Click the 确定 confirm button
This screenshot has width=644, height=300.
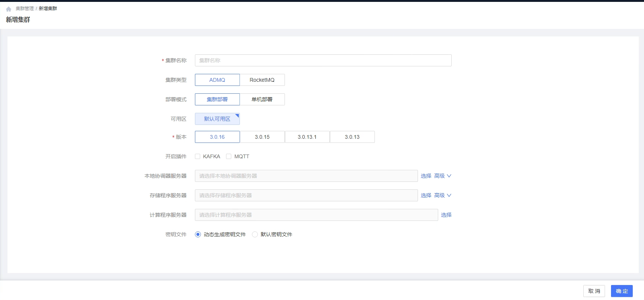coord(622,291)
